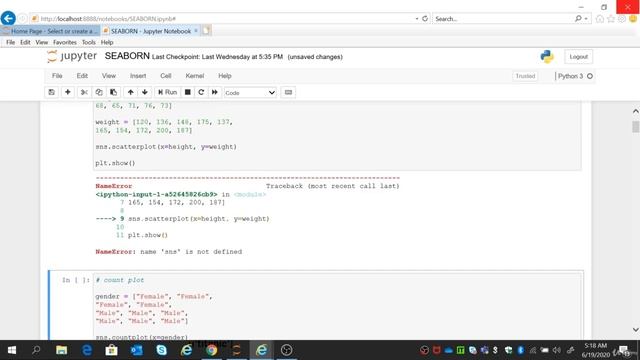
Task: Expand the address bar dropdown arrow
Action: pos(417,19)
